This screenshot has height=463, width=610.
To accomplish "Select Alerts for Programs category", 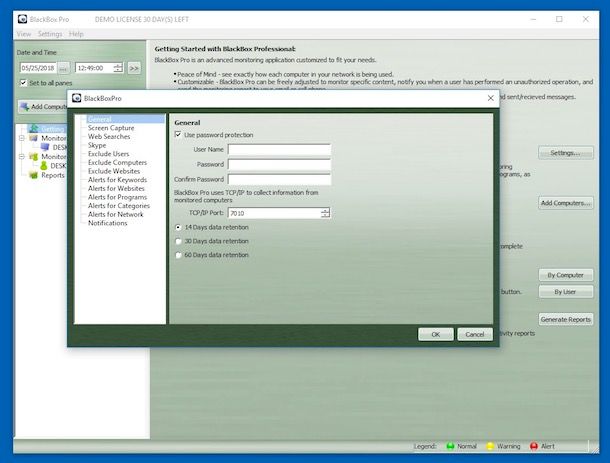I will point(117,197).
